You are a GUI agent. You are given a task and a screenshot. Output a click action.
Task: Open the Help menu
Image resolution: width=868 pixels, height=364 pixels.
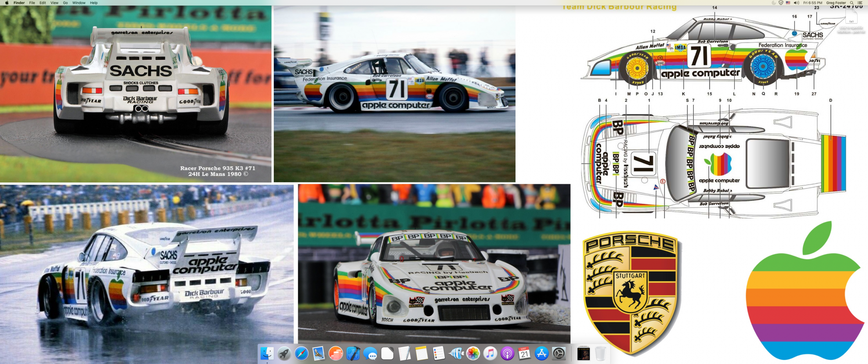[94, 3]
